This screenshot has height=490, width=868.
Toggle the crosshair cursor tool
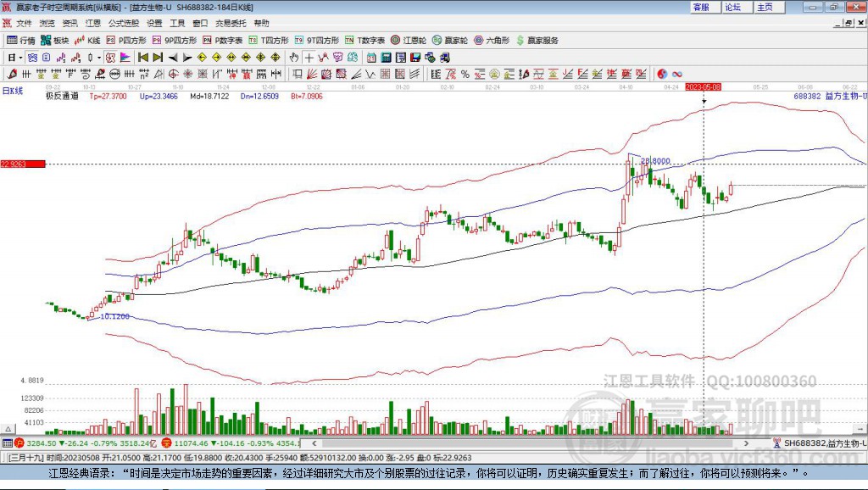(x=309, y=57)
